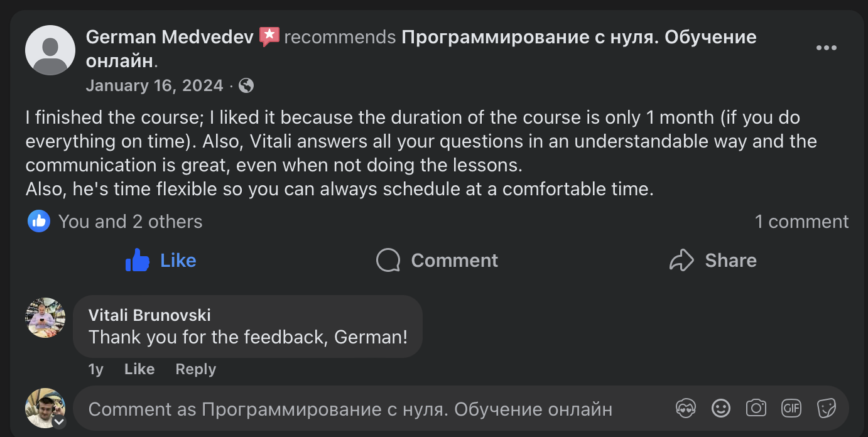Open the '1 comment' counter
The height and width of the screenshot is (437, 868).
pos(801,221)
